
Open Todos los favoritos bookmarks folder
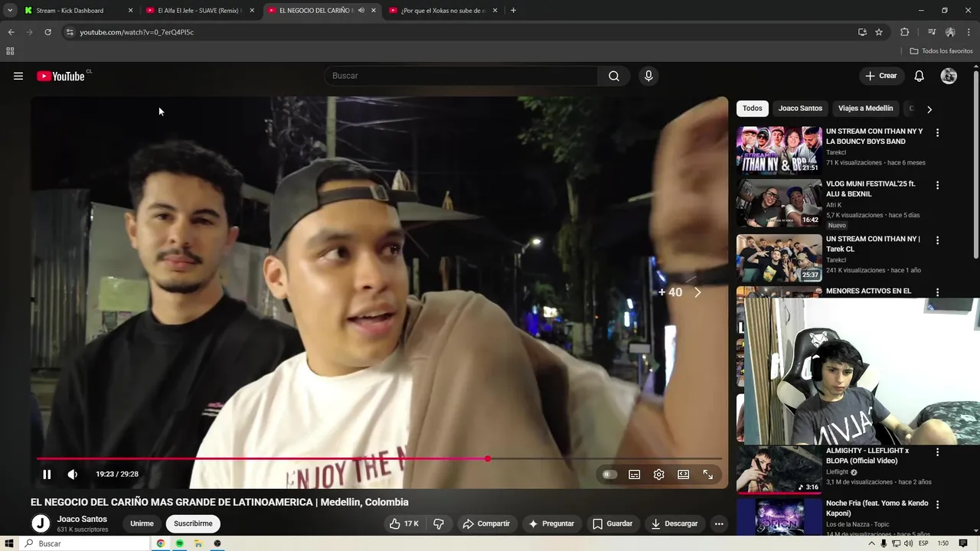click(942, 51)
